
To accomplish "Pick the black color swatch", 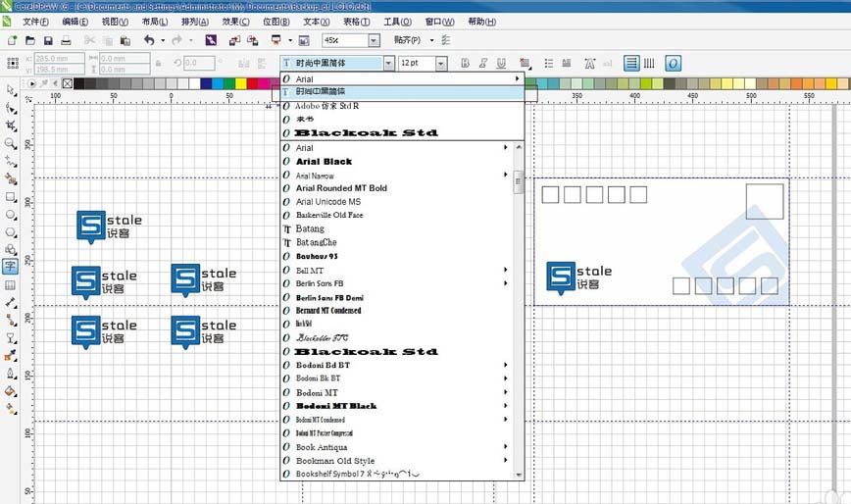I will point(78,83).
